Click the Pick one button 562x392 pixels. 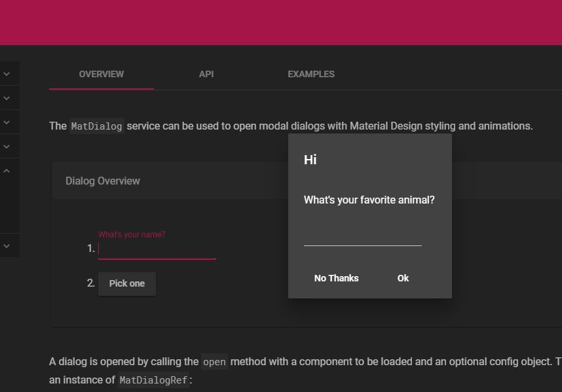[127, 283]
